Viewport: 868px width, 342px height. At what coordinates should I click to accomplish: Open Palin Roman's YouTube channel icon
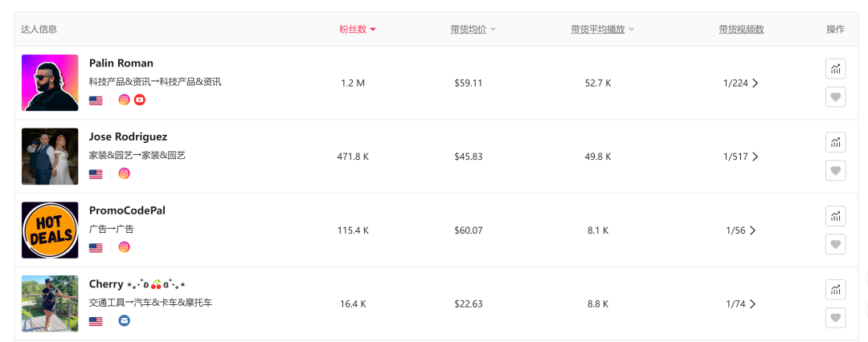[x=140, y=100]
